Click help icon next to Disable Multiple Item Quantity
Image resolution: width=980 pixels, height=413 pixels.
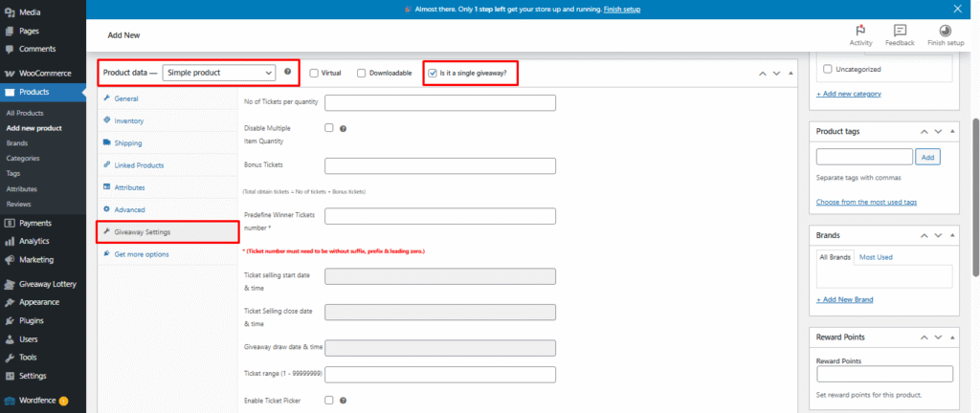tap(343, 128)
